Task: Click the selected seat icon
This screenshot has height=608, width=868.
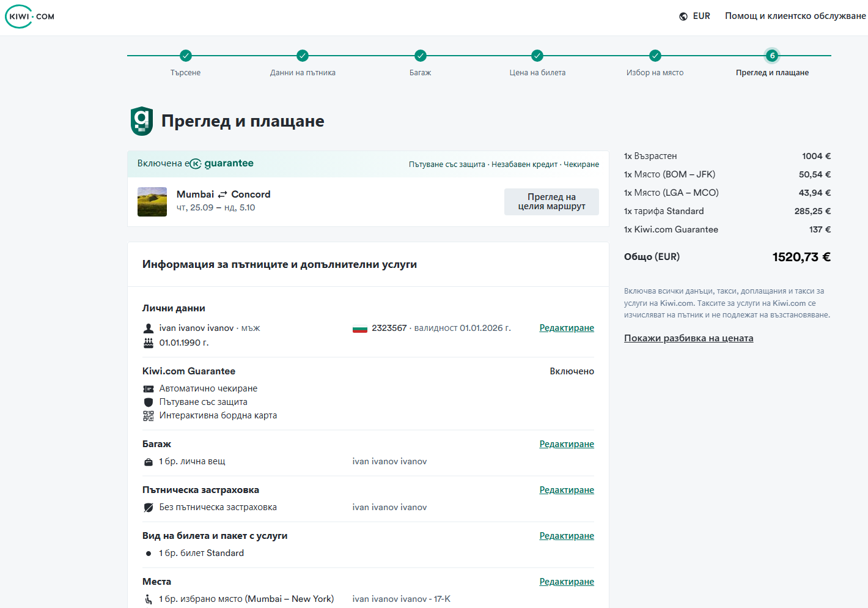Action: pos(149,599)
